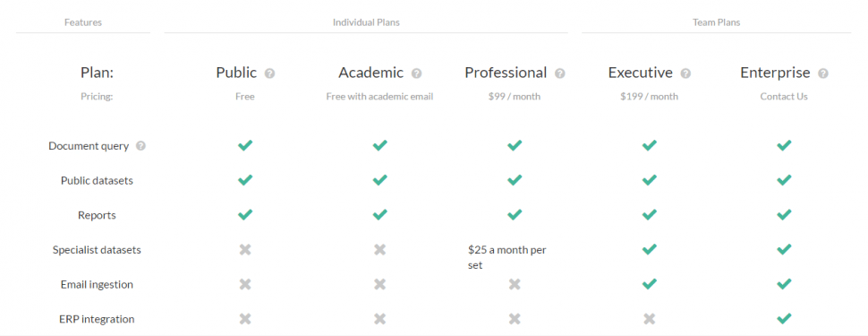Select the Public plan heading
Screen dimensions: 868x336
[x=236, y=73]
